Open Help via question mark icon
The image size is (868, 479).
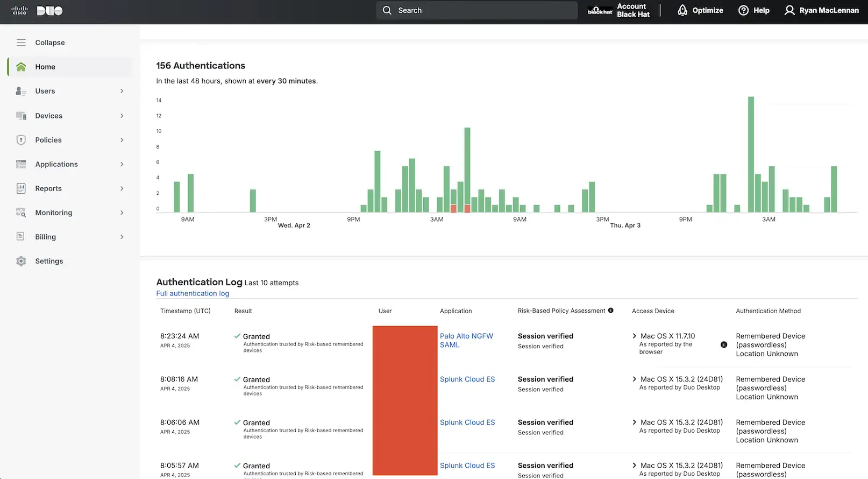743,10
